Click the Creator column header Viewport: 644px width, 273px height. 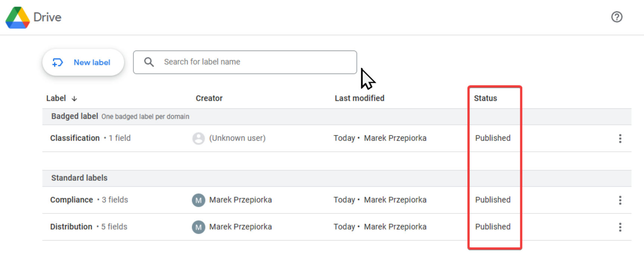point(209,98)
